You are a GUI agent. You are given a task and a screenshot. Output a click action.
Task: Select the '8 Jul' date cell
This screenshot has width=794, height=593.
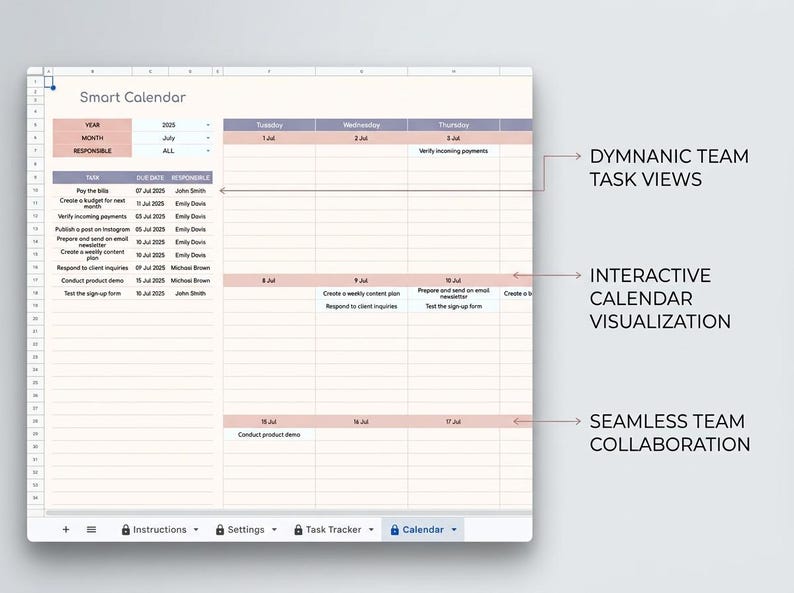(x=269, y=281)
